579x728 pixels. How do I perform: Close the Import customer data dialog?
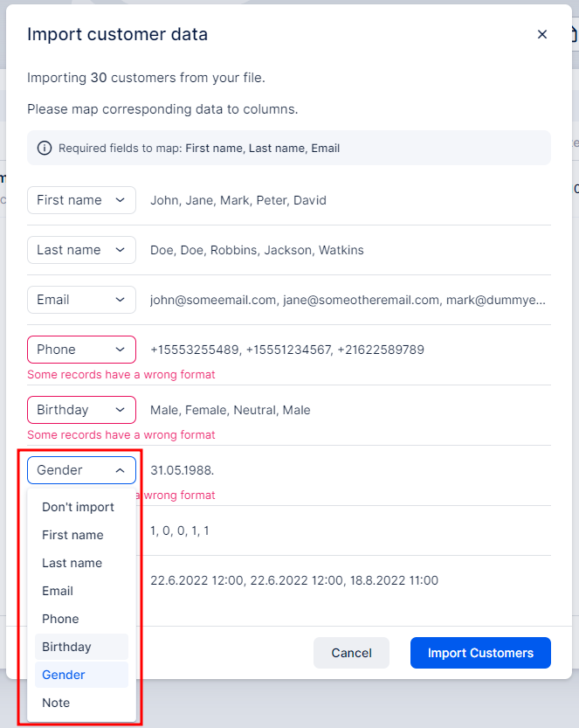click(541, 34)
